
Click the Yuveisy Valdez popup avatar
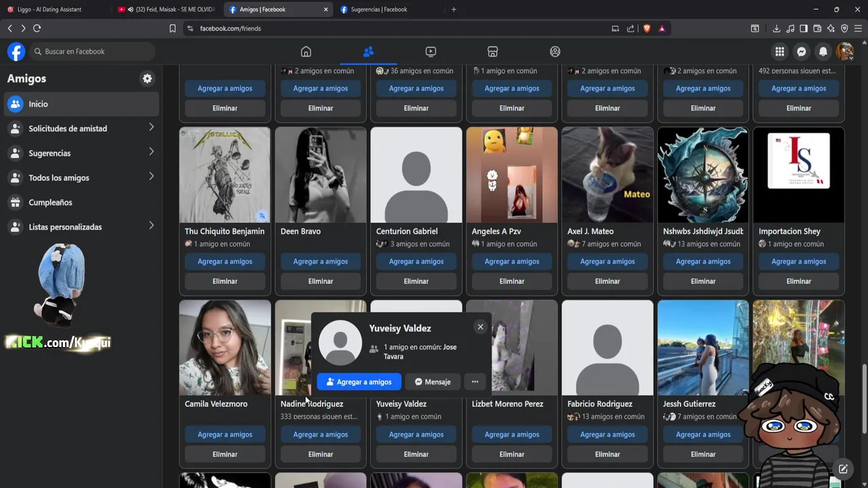pyautogui.click(x=340, y=342)
